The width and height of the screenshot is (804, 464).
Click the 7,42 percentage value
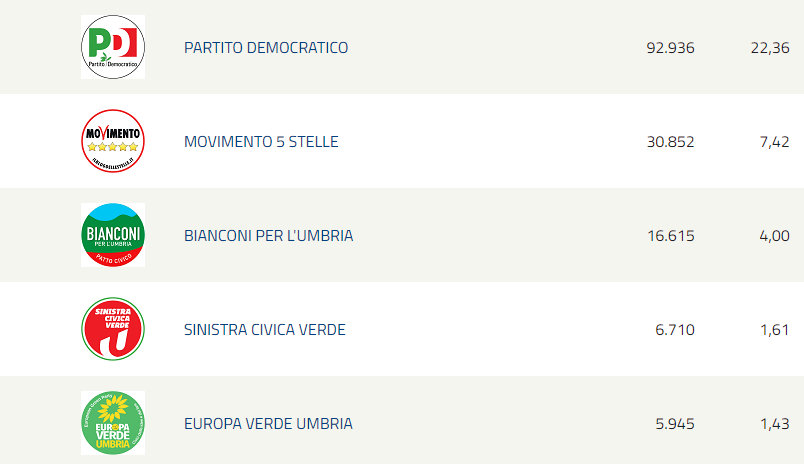[774, 142]
